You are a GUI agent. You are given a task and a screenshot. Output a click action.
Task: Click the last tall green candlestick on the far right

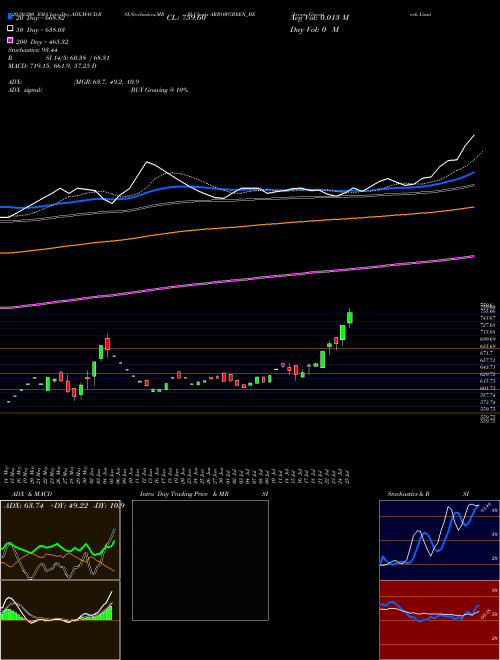click(x=349, y=317)
